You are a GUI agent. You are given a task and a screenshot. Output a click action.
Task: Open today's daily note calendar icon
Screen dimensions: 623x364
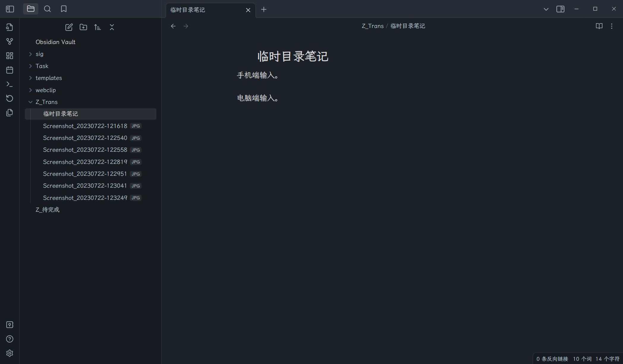[10, 70]
